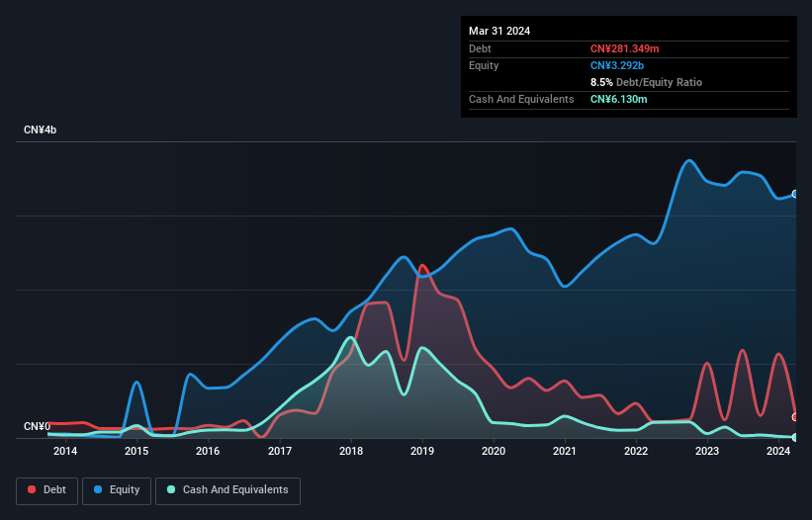Click the 2017 x-axis label
Viewport: 812px width, 520px height.
(x=280, y=451)
